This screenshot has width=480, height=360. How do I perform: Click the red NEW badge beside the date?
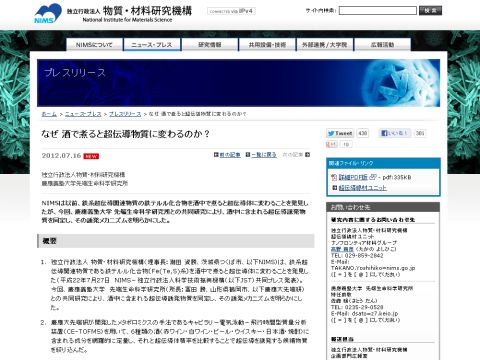click(x=91, y=156)
